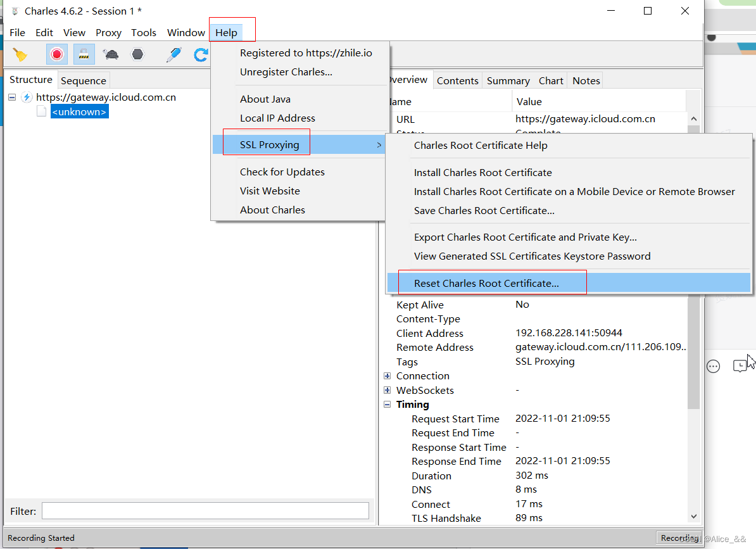Click the Filter input field

click(x=205, y=511)
